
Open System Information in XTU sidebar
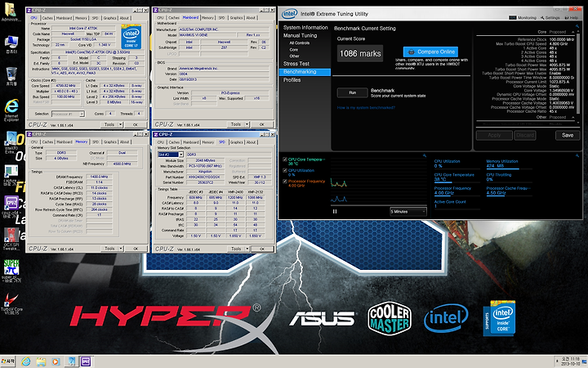point(305,28)
